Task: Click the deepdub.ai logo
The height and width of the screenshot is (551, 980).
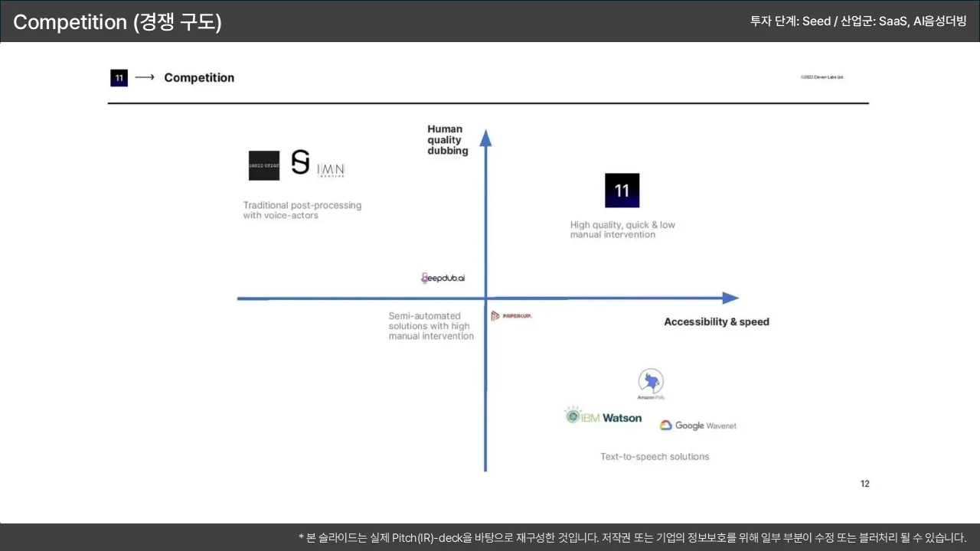Action: coord(443,278)
